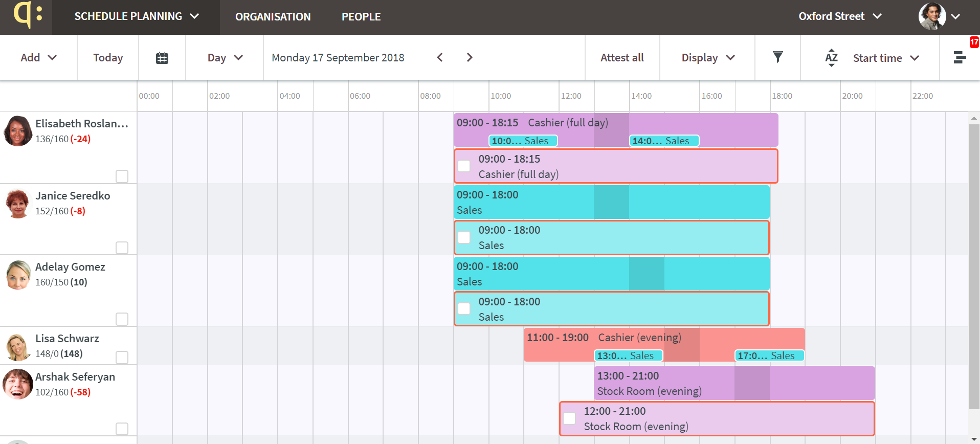
Task: Click Arshak's 102/160 (-58) hours text
Action: (x=63, y=392)
